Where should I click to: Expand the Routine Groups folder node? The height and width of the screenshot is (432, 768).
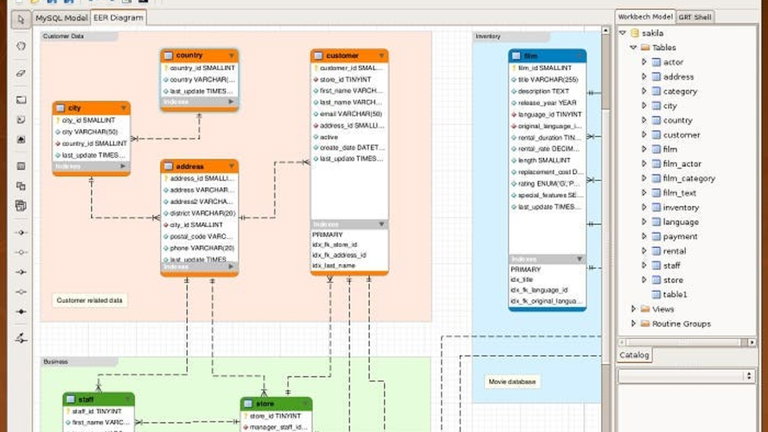633,324
